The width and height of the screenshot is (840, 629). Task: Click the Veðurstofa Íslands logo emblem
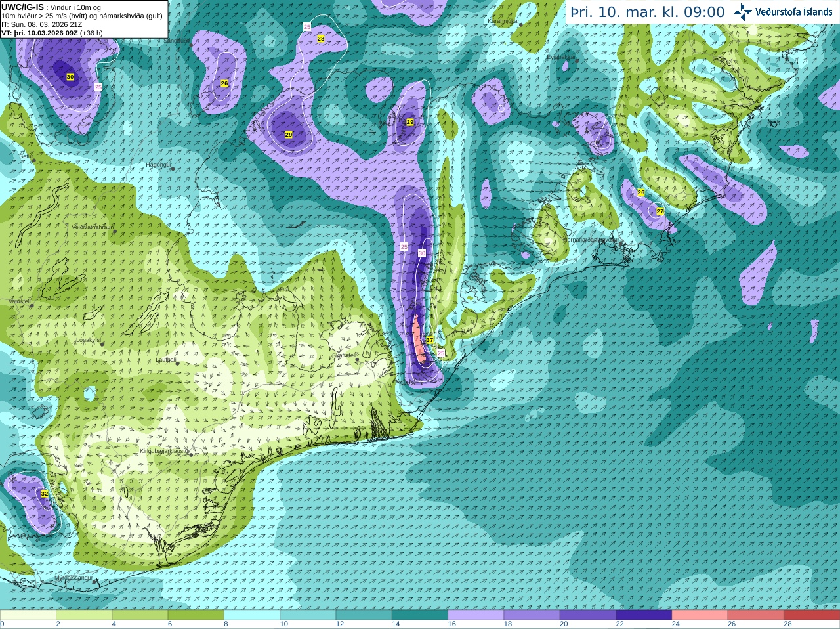(743, 12)
